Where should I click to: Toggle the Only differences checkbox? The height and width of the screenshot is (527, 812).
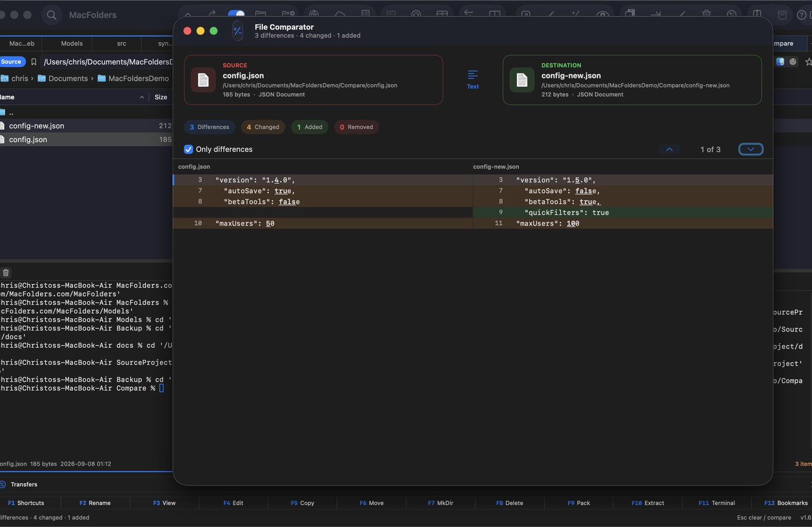[188, 149]
